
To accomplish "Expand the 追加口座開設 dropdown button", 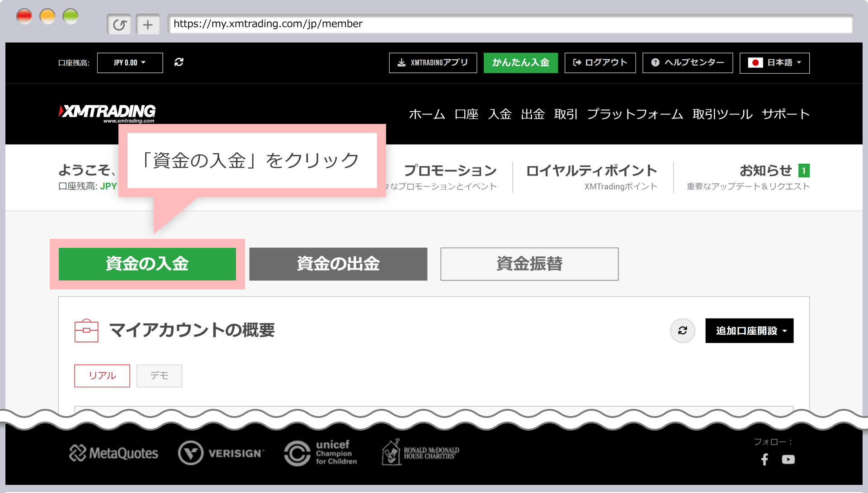I will (749, 331).
